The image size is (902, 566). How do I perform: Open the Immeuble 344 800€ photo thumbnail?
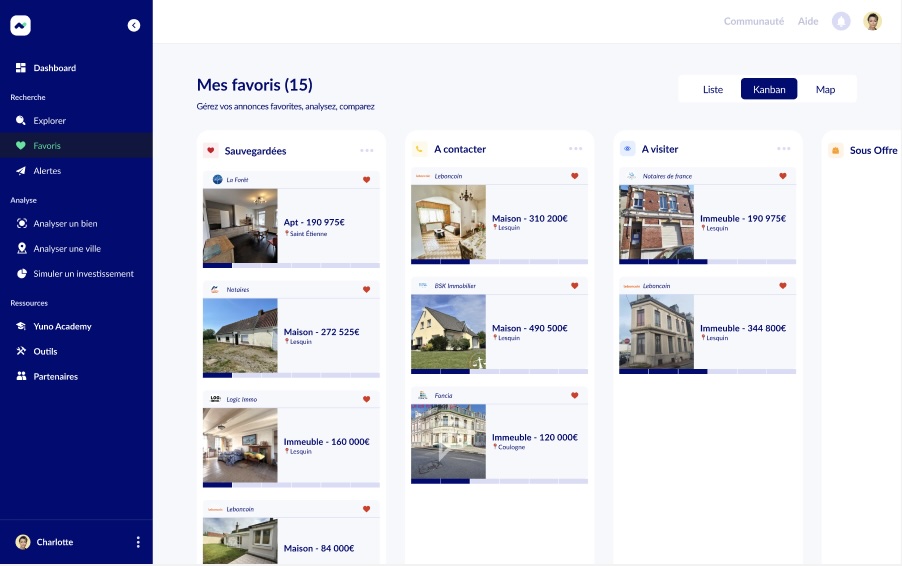pyautogui.click(x=656, y=332)
